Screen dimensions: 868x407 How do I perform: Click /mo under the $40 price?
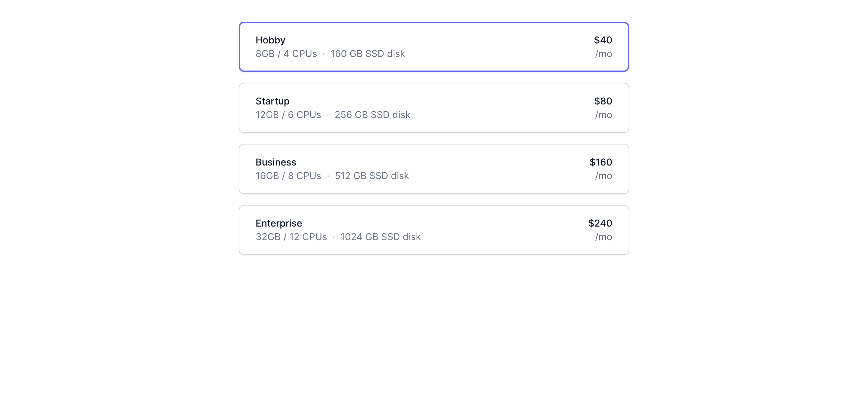(604, 54)
